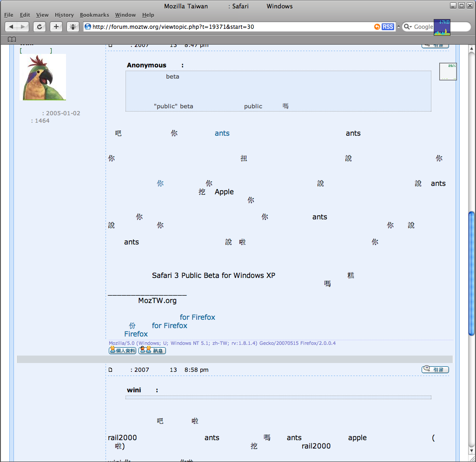476x462 pixels.
Task: Click the parrot avatar image
Action: [x=43, y=77]
